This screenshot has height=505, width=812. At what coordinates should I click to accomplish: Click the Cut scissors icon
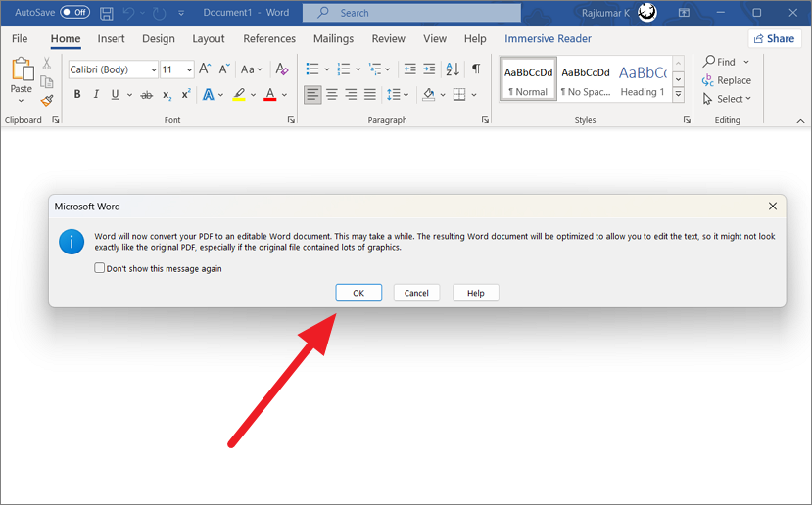point(47,64)
